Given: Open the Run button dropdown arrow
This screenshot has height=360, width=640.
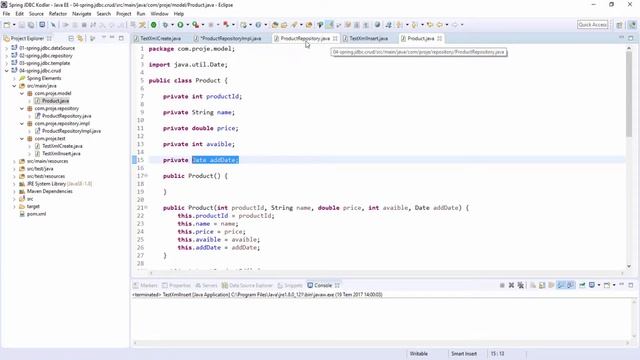Looking at the screenshot, I should coord(187,25).
